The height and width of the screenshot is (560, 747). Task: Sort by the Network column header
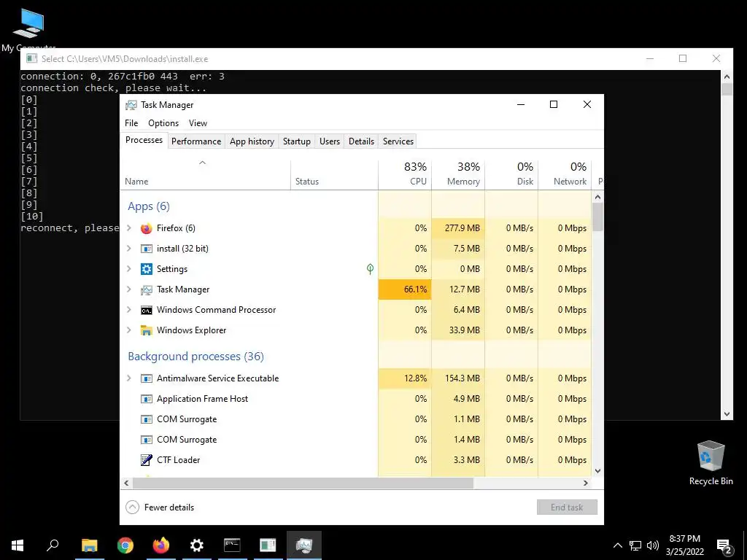[565, 174]
